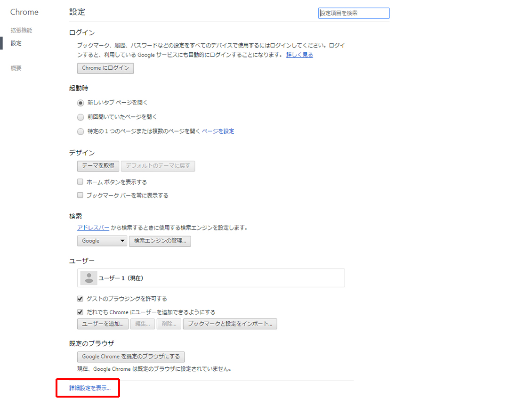Screen dimensions: 532x399
Task: Click the Chrome title in the sidebar
Action: [24, 12]
